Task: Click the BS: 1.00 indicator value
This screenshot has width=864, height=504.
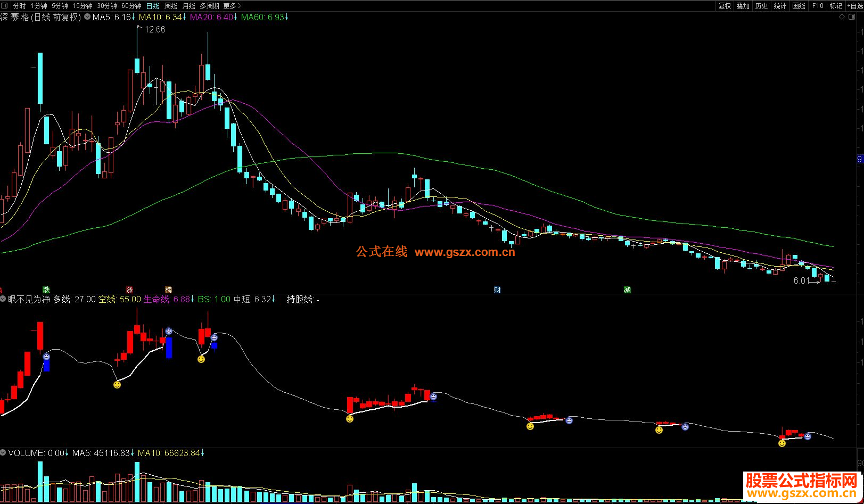Action: point(214,300)
